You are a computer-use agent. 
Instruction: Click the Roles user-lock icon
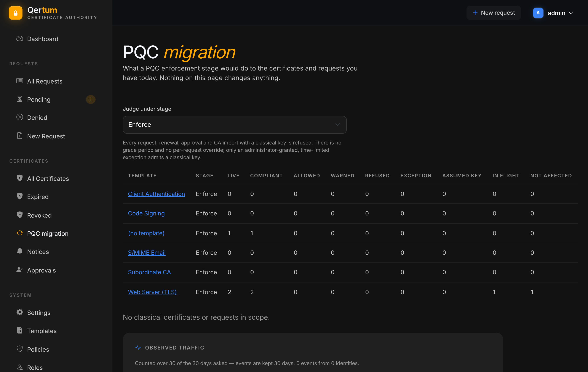click(x=19, y=367)
